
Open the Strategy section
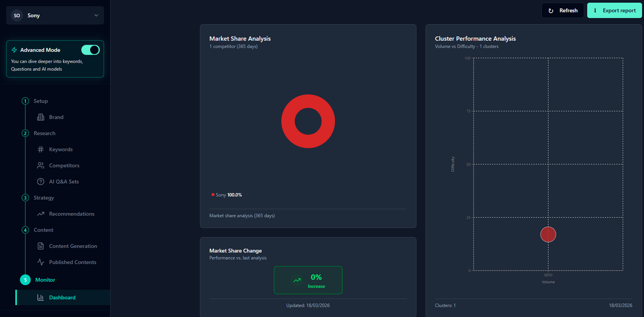(x=44, y=197)
